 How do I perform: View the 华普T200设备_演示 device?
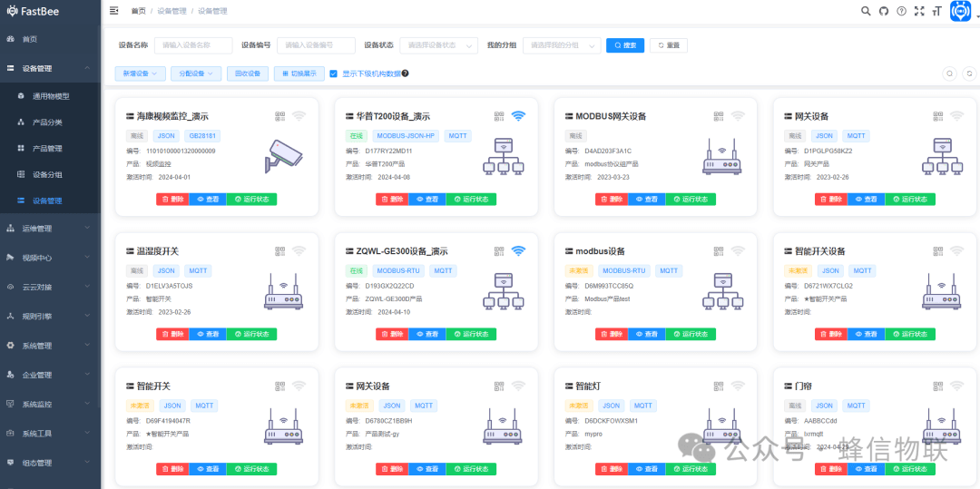427,200
